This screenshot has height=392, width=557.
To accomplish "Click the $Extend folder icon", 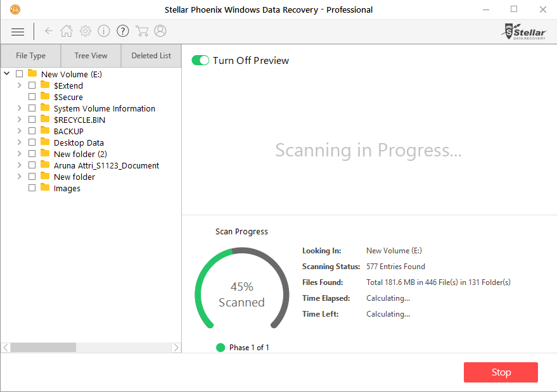I will (x=45, y=84).
